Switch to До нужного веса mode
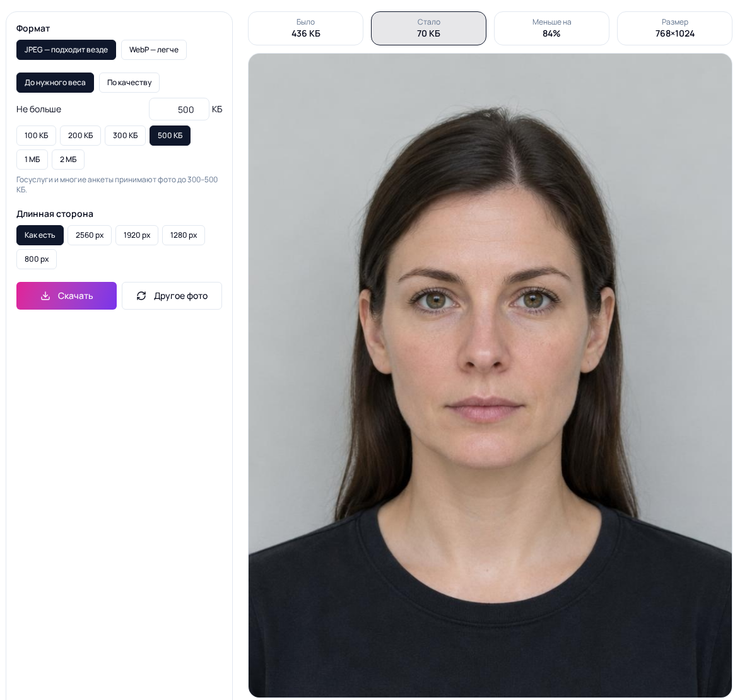 55,83
